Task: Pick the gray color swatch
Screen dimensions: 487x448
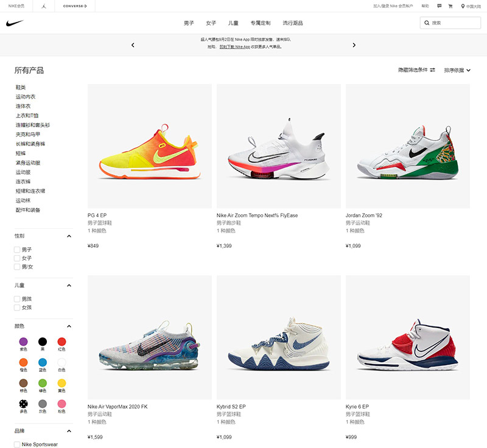Action: point(43,404)
